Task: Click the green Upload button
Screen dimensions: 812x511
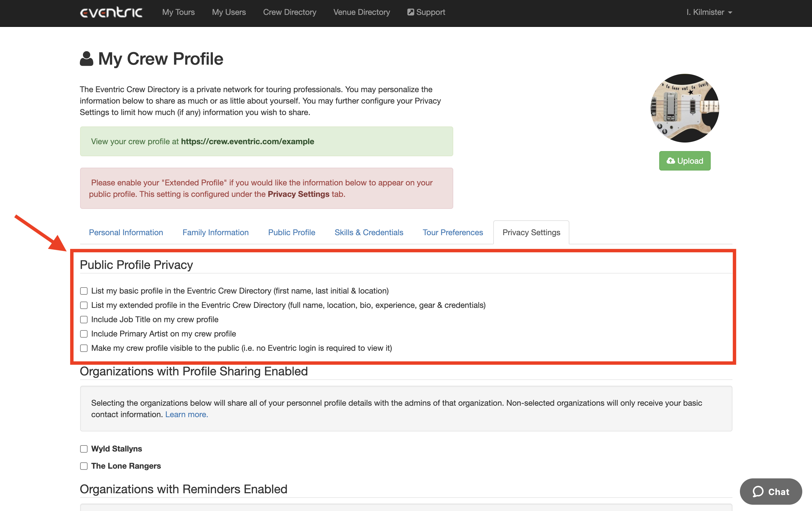Action: point(685,161)
